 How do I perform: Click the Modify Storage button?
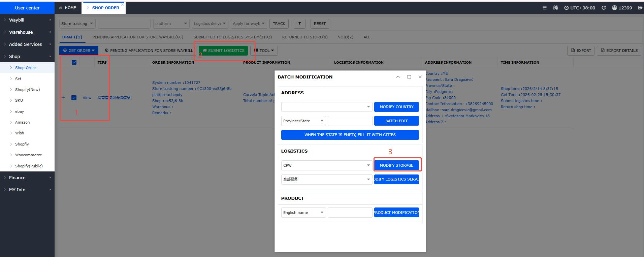point(396,165)
